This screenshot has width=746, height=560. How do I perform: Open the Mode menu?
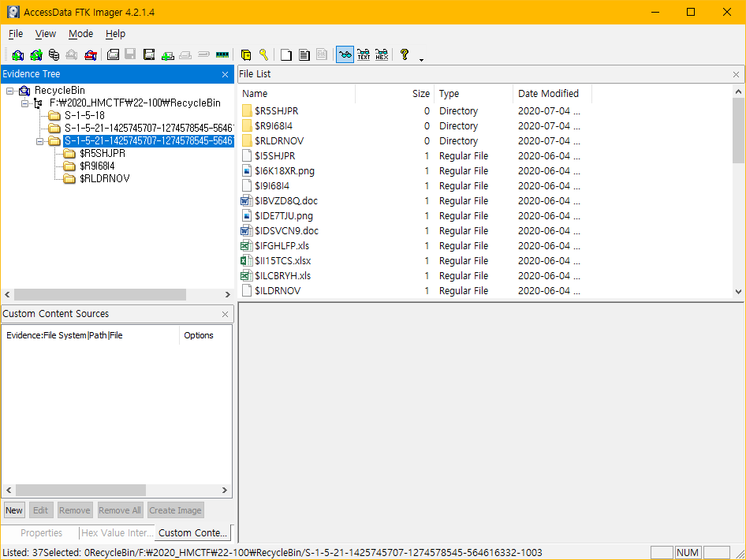click(x=81, y=34)
